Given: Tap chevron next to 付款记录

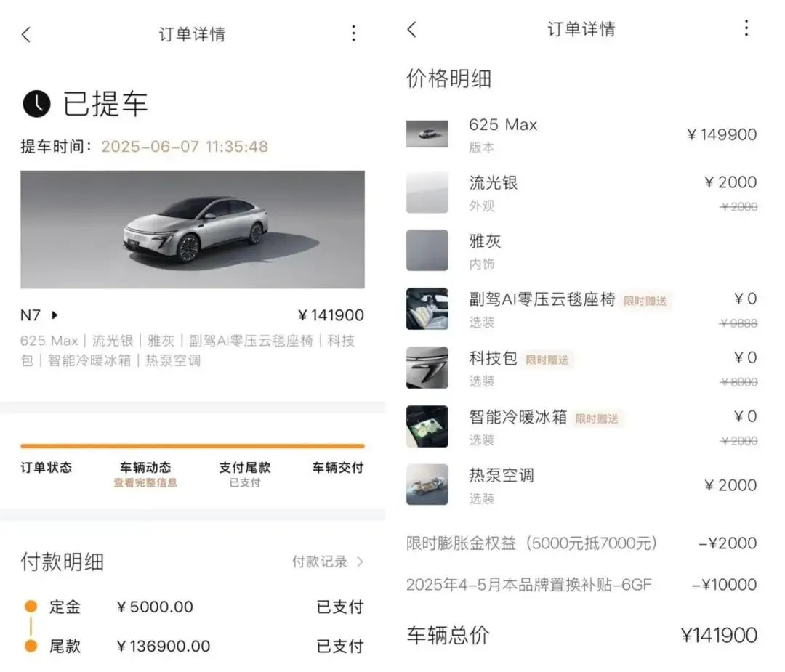Looking at the screenshot, I should pos(361,562).
